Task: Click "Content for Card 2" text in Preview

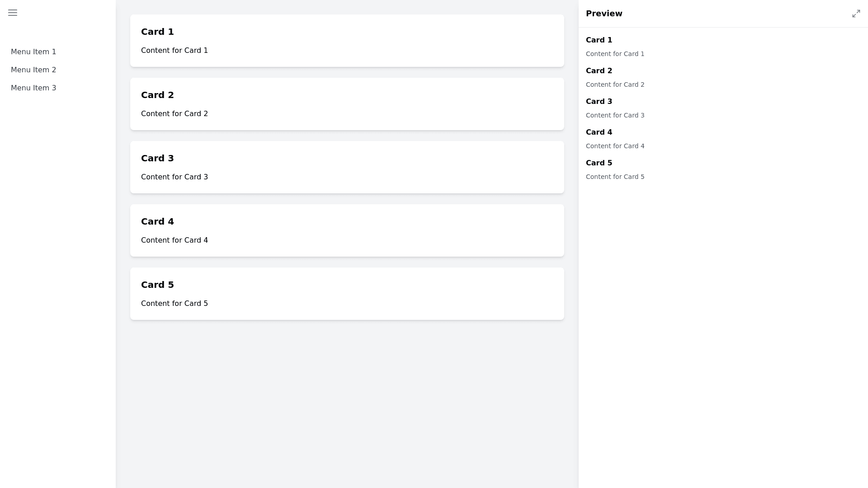Action: point(615,84)
